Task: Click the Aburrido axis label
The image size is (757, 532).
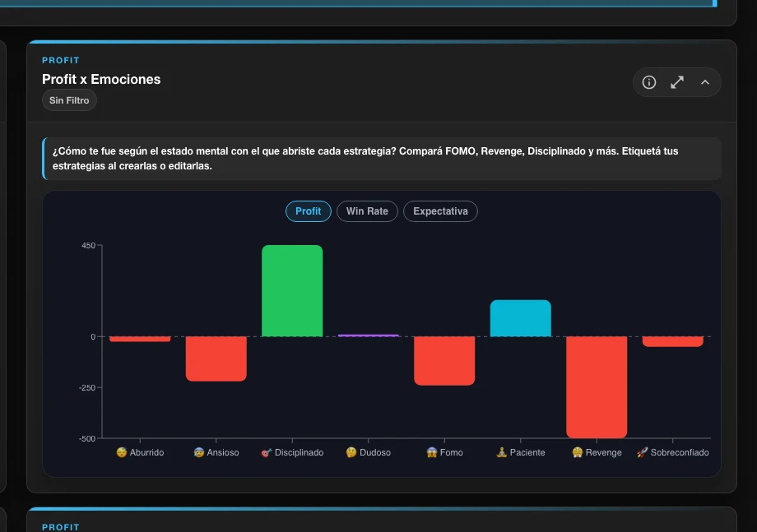Action: tap(140, 452)
